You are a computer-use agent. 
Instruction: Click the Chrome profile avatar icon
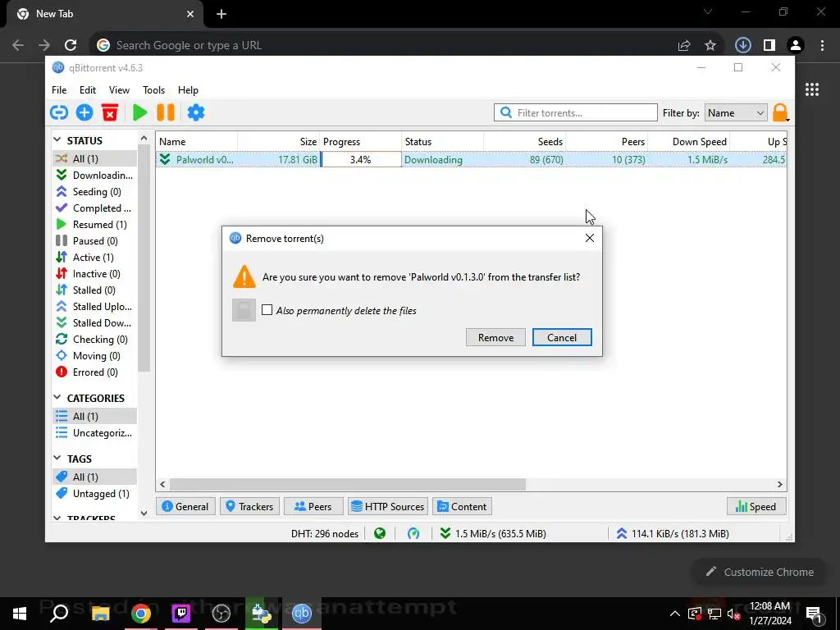click(x=796, y=45)
